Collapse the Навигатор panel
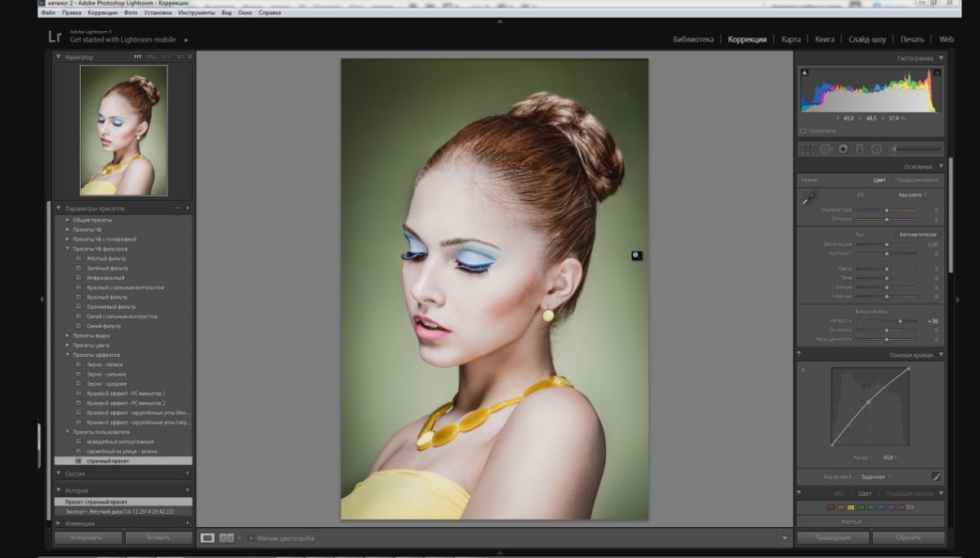The height and width of the screenshot is (558, 980). point(59,57)
